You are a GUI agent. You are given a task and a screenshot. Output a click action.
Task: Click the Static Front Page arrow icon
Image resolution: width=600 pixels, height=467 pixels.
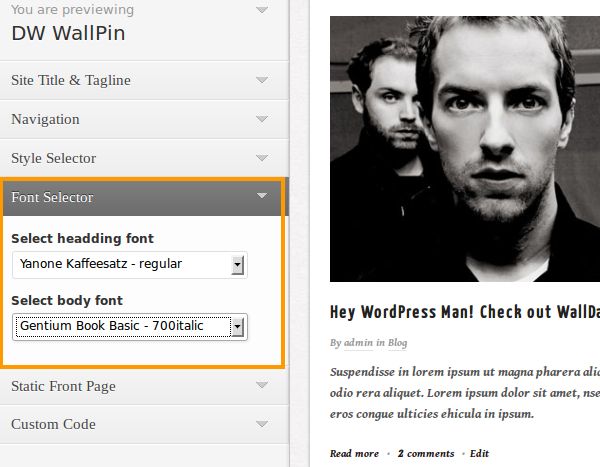[262, 385]
